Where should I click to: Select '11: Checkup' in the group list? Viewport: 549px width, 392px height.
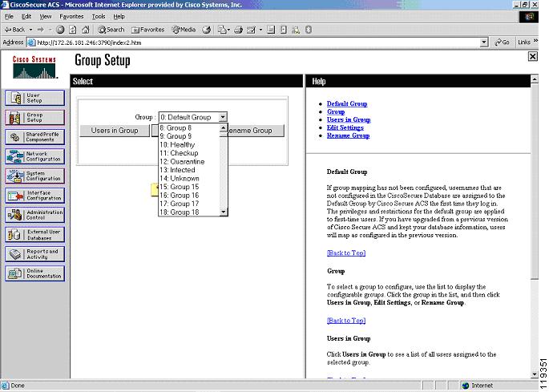point(189,153)
